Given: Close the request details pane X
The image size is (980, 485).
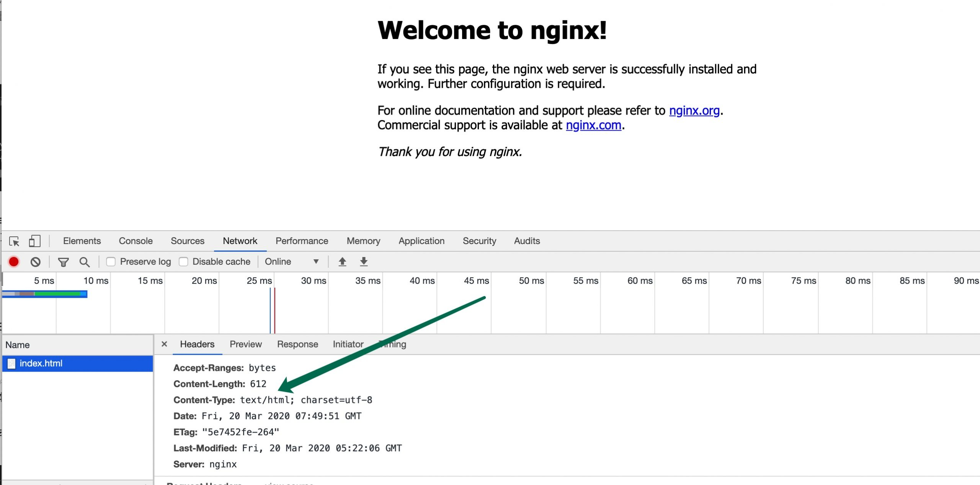Looking at the screenshot, I should point(164,344).
